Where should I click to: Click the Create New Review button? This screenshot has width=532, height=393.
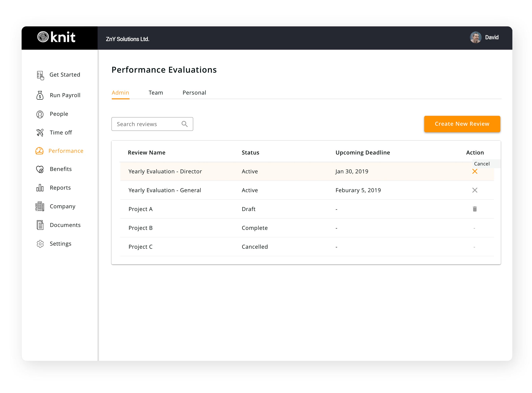(x=462, y=124)
